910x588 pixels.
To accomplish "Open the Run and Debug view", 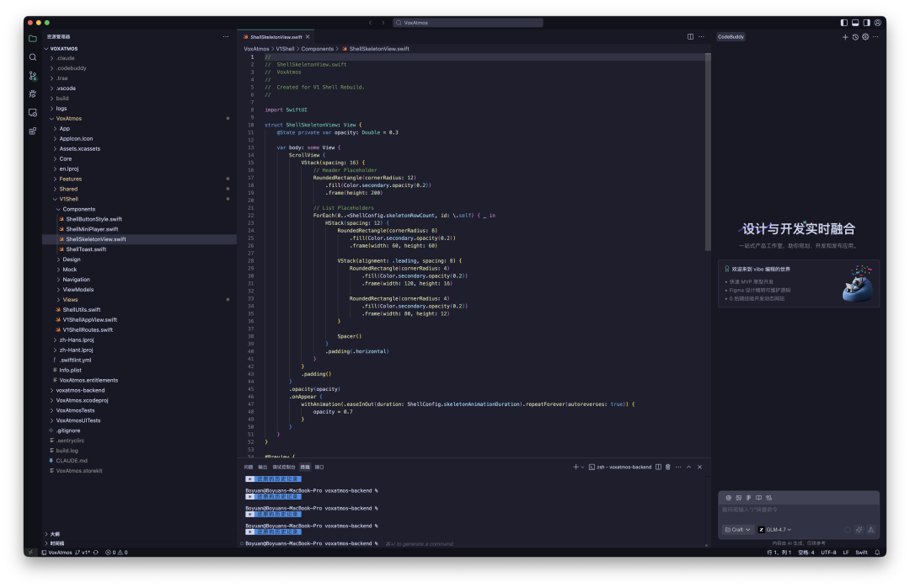I will point(33,94).
